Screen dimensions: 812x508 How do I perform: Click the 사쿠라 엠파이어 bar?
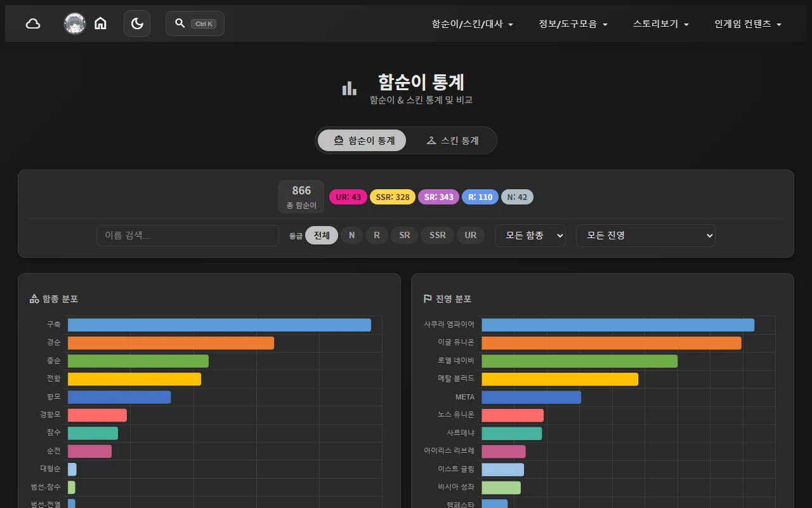618,325
